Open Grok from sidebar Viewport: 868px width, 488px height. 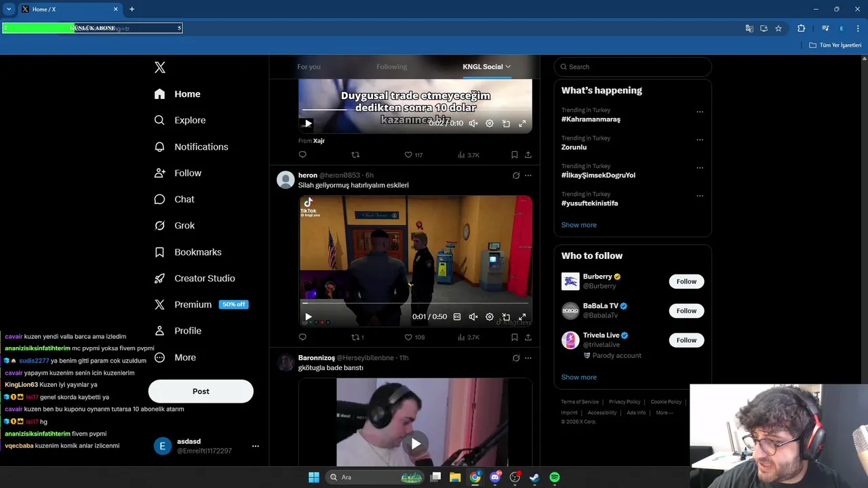click(174, 226)
